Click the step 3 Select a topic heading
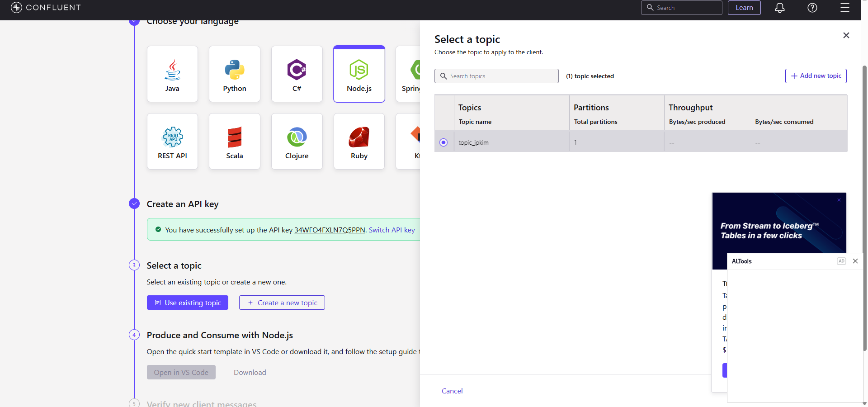868x407 pixels. click(x=174, y=265)
